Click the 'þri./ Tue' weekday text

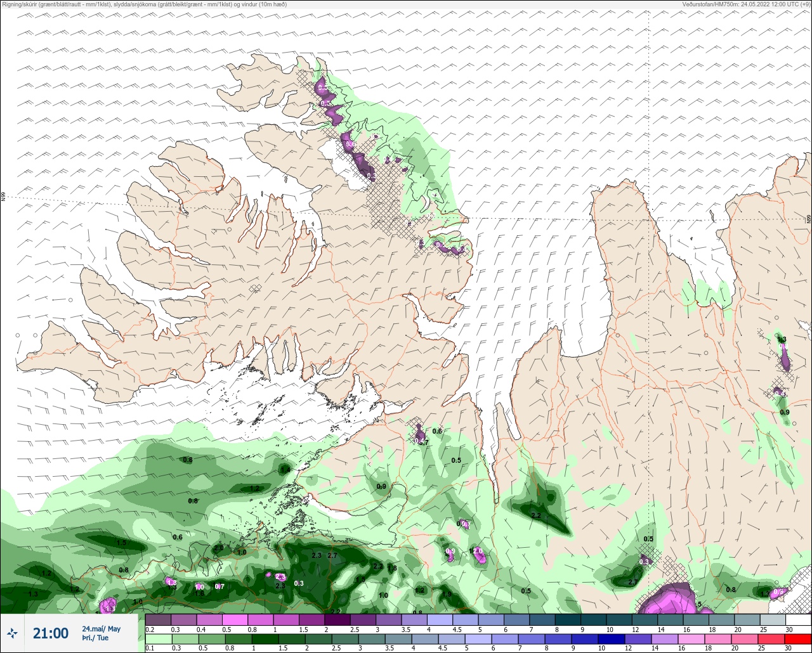point(95,638)
